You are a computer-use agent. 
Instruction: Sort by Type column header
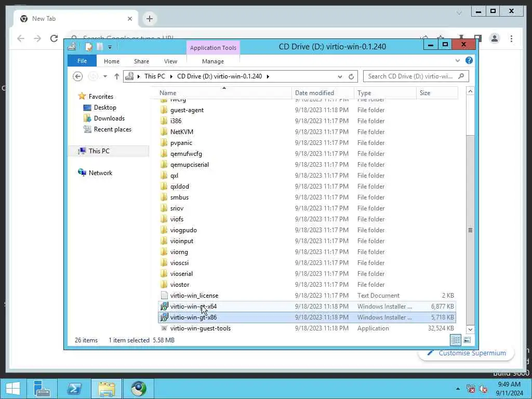385,92
